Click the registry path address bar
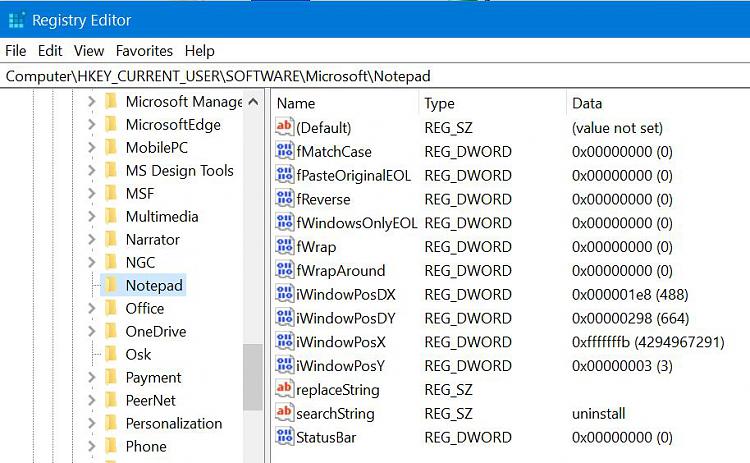Viewport: 750px width, 463px height. click(375, 76)
